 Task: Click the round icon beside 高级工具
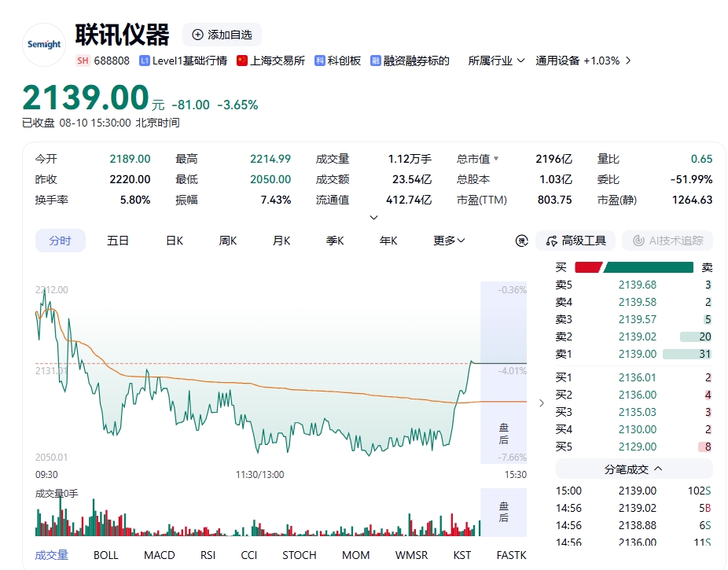[x=522, y=241]
